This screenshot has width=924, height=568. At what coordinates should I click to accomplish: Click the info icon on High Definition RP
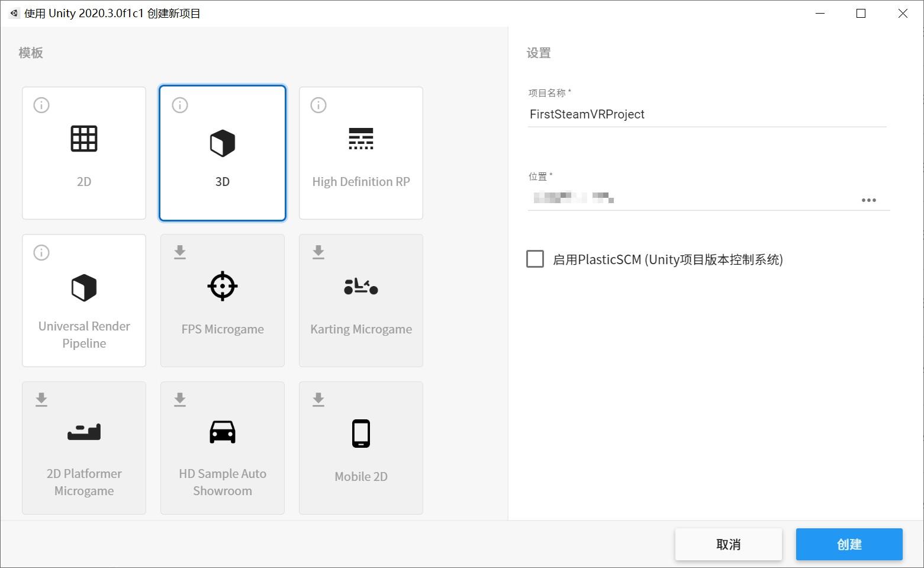pos(318,105)
